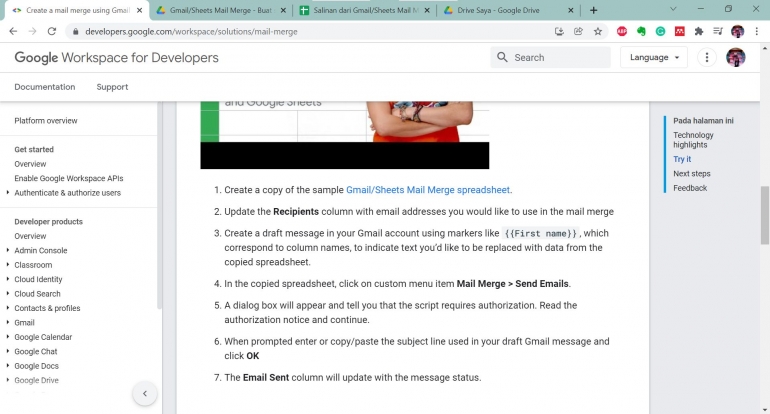This screenshot has height=414, width=770.
Task: Open the Support menu item
Action: click(x=112, y=87)
